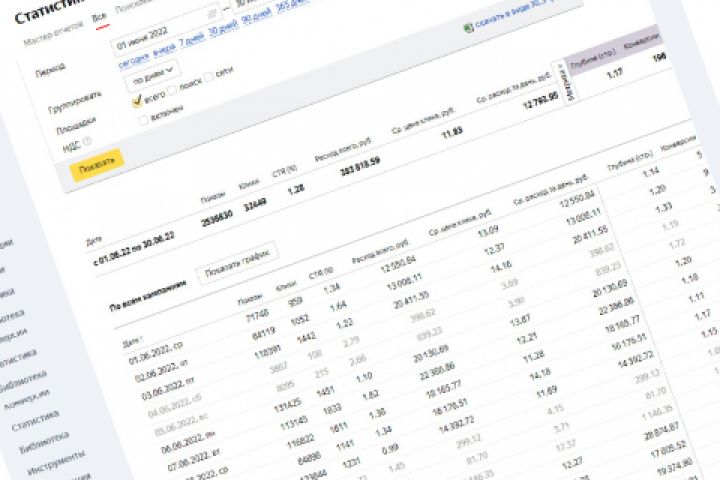Toggle the всего checkbox
720x480 pixels.
(137, 102)
